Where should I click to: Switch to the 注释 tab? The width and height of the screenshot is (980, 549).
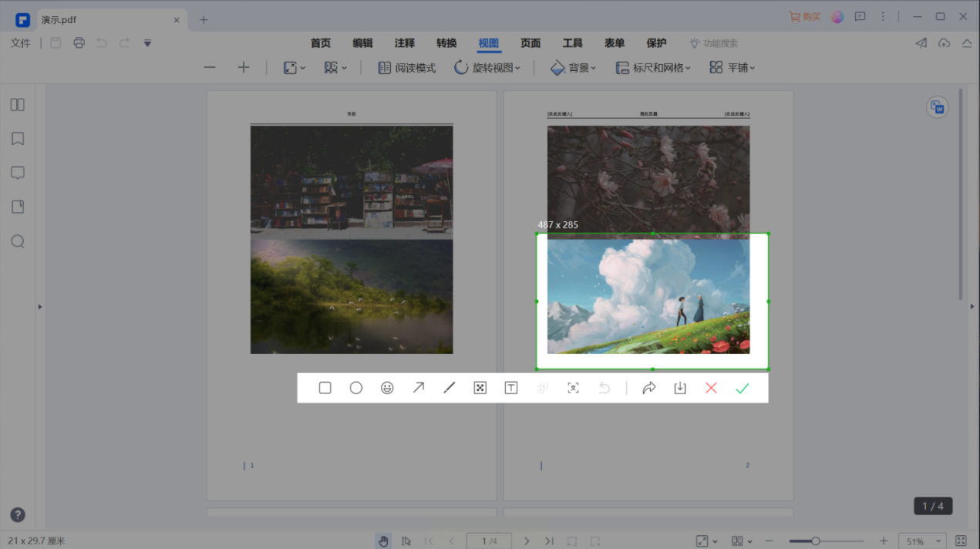[404, 43]
